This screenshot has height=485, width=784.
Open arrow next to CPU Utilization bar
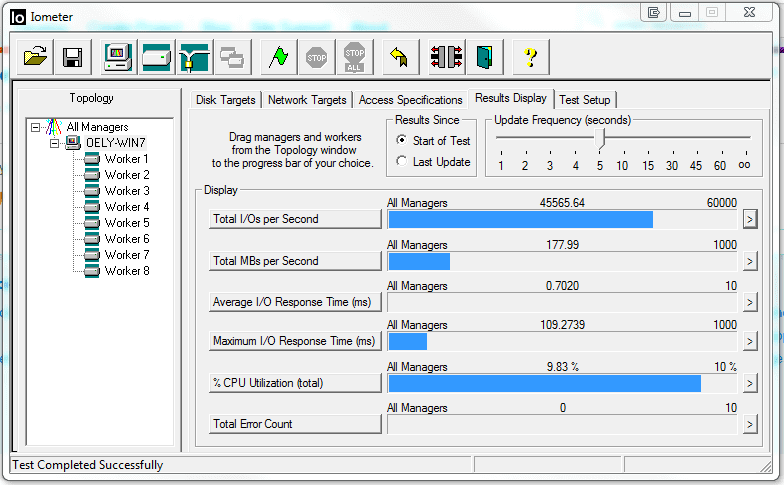tap(750, 383)
